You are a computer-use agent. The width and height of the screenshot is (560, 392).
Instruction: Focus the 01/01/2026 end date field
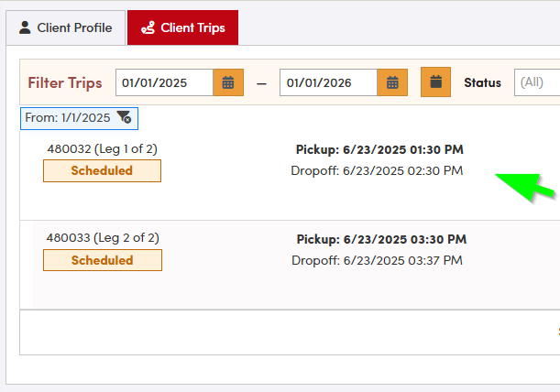coord(328,82)
